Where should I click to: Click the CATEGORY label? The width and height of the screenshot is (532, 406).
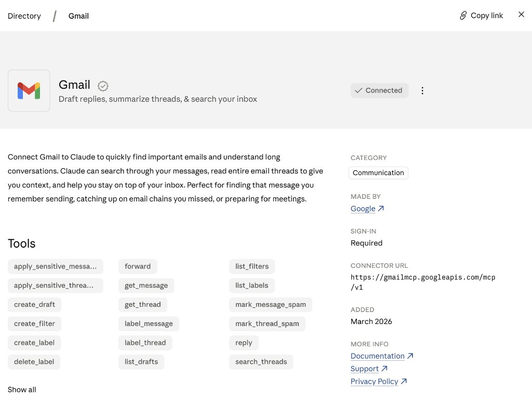tap(368, 158)
